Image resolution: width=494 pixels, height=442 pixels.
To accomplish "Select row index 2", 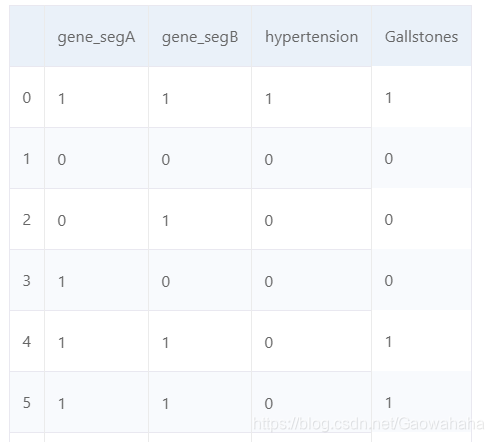I will (x=27, y=220).
